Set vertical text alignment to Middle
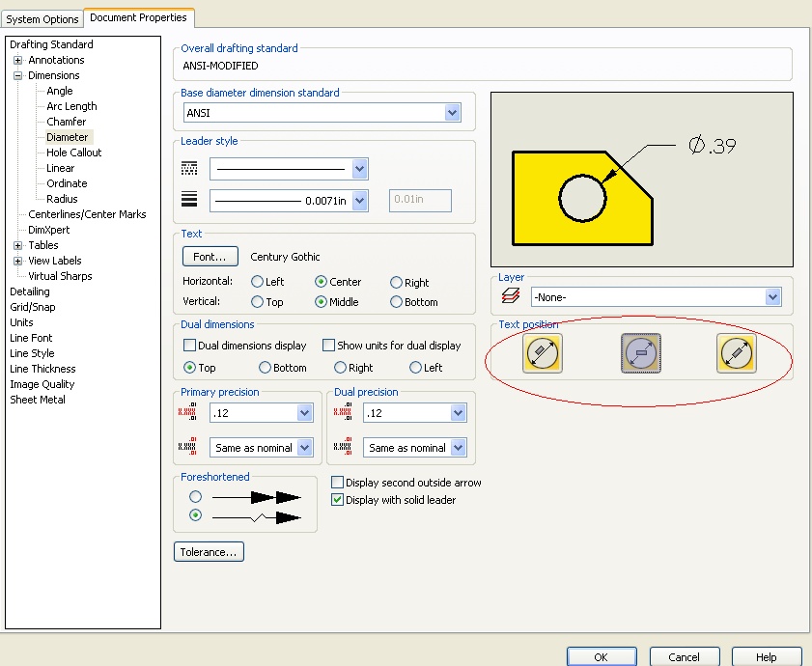The height and width of the screenshot is (666, 812). 321,301
